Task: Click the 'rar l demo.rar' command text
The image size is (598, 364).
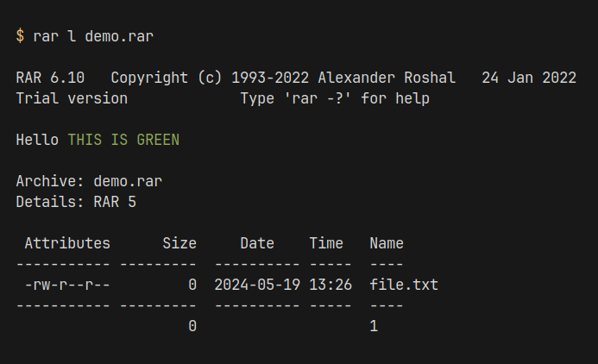Action: 94,36
